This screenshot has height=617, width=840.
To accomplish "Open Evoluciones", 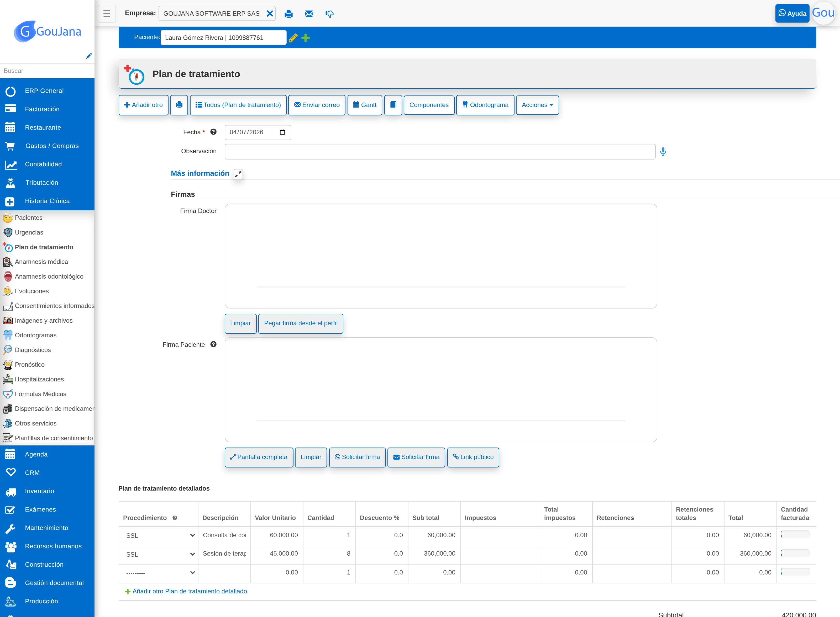I will coord(47,291).
